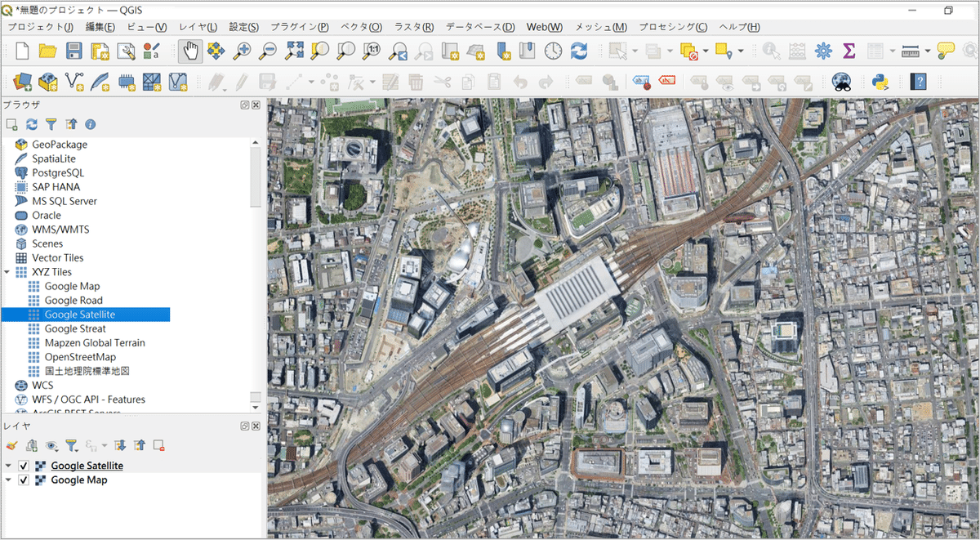Save the project with the floppy disk icon
980x540 pixels.
tap(73, 51)
